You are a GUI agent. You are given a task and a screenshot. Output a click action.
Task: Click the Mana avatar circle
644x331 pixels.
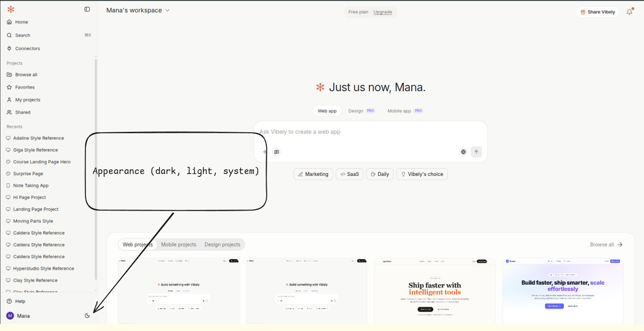click(x=10, y=316)
